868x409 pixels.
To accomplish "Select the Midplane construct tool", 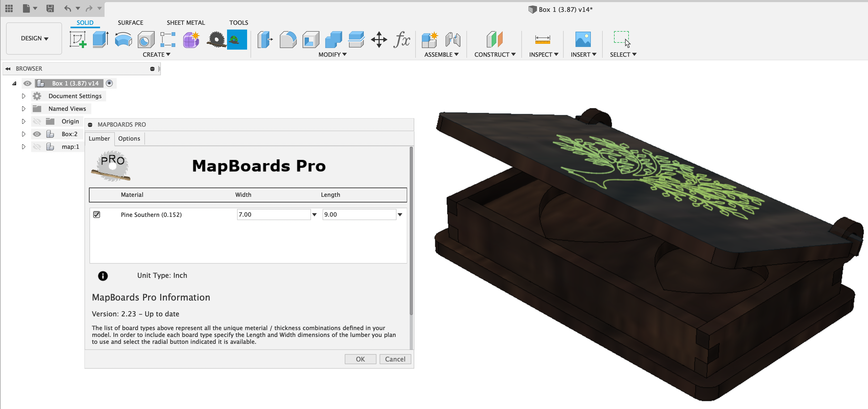I will coord(494,39).
